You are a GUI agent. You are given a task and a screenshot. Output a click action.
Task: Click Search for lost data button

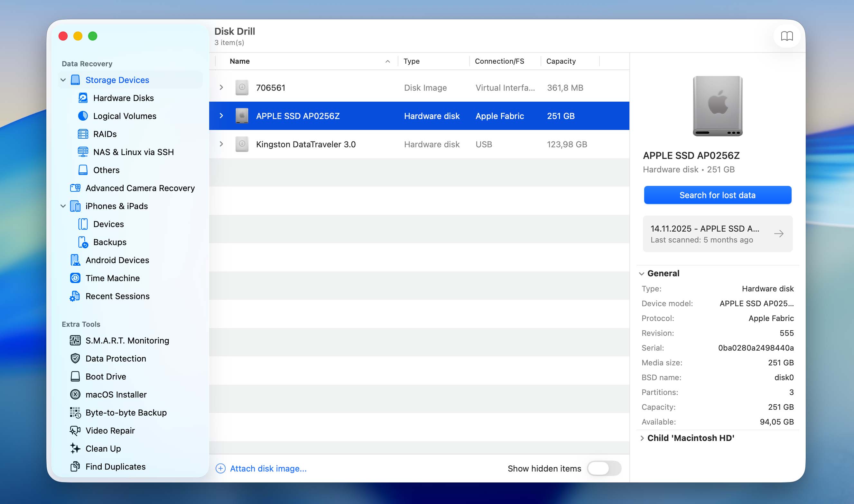pyautogui.click(x=718, y=195)
